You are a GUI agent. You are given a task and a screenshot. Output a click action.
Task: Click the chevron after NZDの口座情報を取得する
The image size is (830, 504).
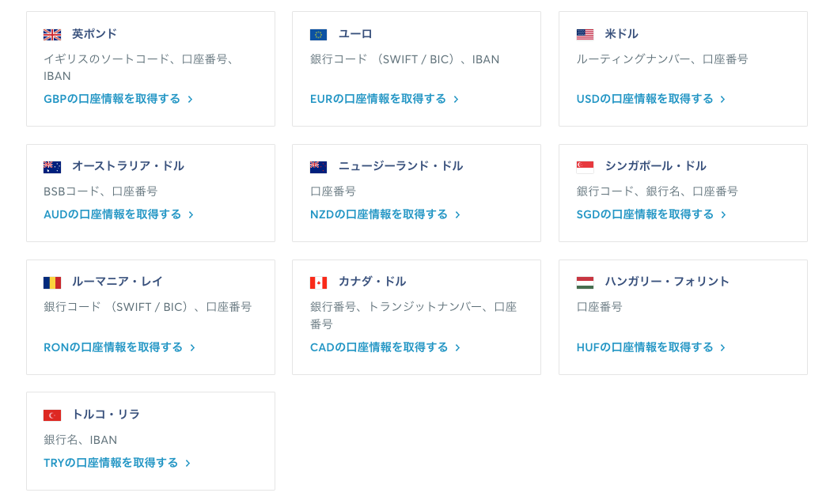click(x=458, y=215)
